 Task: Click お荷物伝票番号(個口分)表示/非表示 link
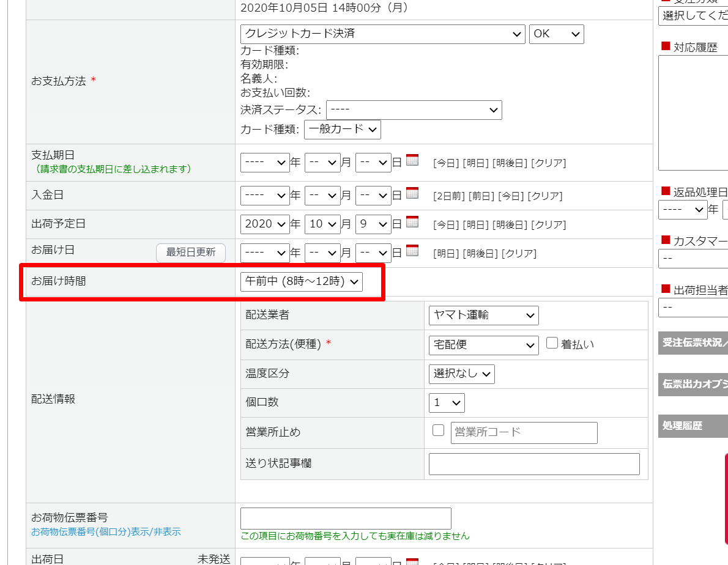point(106,532)
